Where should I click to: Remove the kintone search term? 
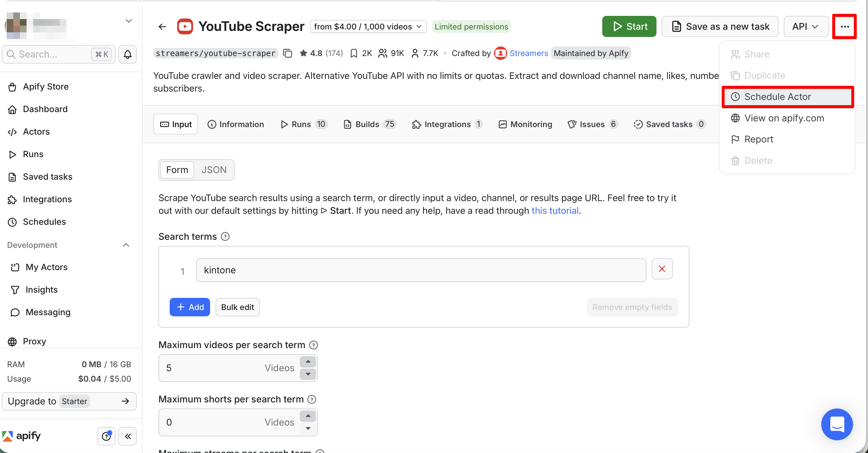pyautogui.click(x=662, y=269)
